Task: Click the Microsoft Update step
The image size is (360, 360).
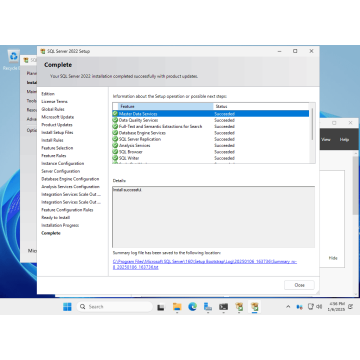Action: tap(58, 117)
